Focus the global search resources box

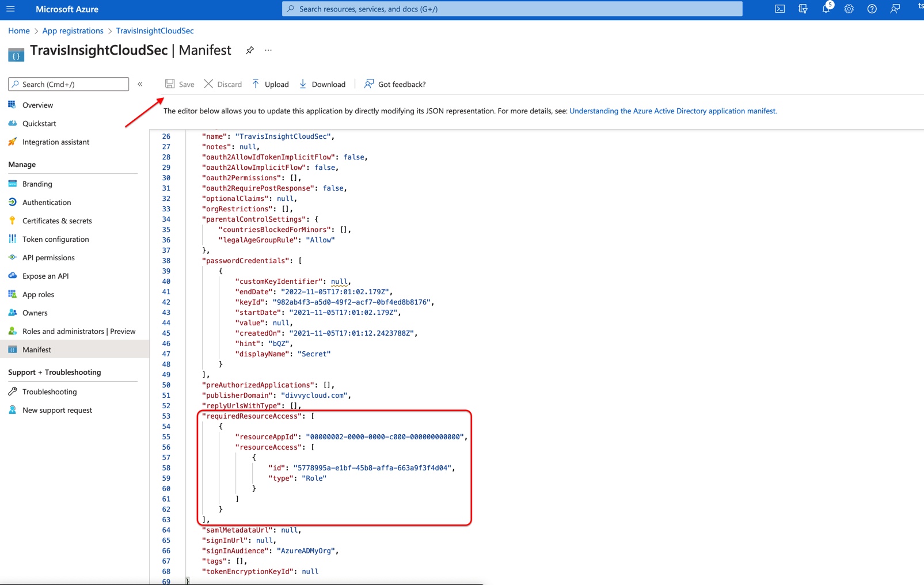pos(512,9)
